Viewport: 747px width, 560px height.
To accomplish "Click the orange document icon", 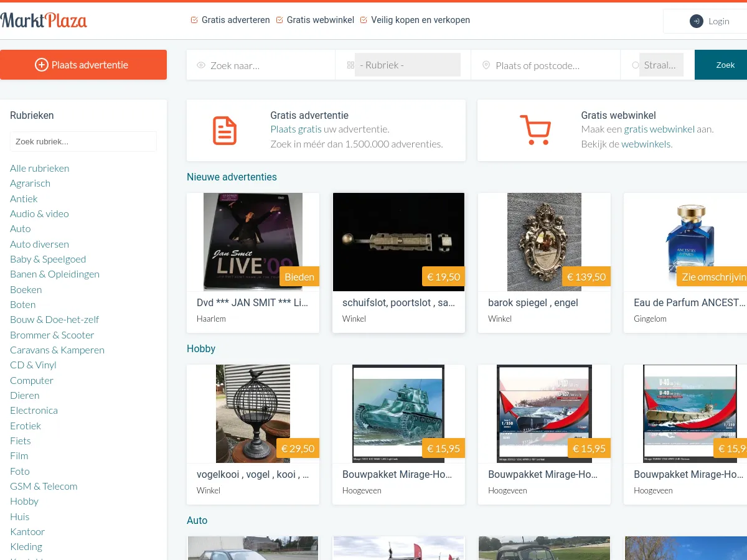I will click(x=225, y=131).
